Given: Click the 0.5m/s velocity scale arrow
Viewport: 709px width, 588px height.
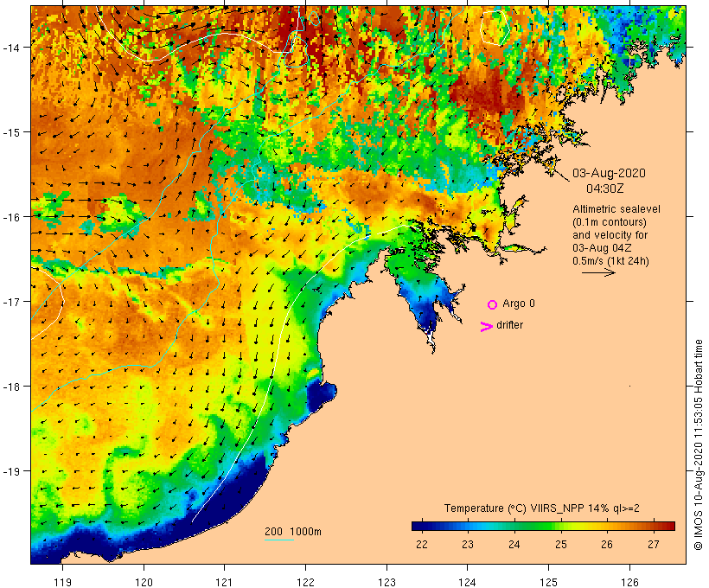Looking at the screenshot, I should click(598, 272).
